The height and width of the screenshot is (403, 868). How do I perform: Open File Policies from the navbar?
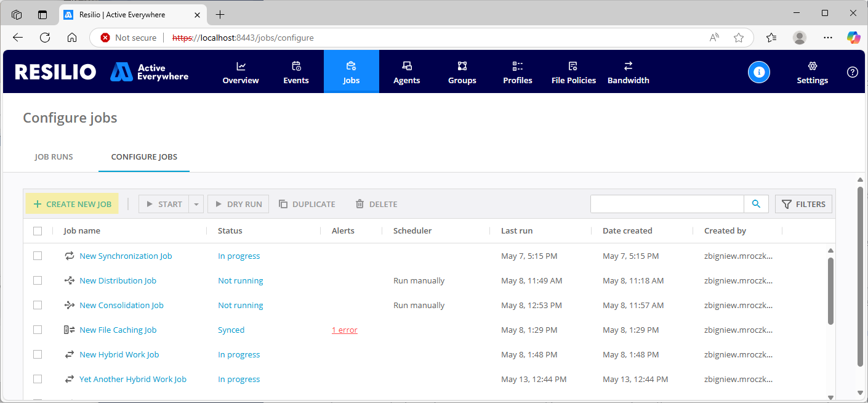[573, 72]
